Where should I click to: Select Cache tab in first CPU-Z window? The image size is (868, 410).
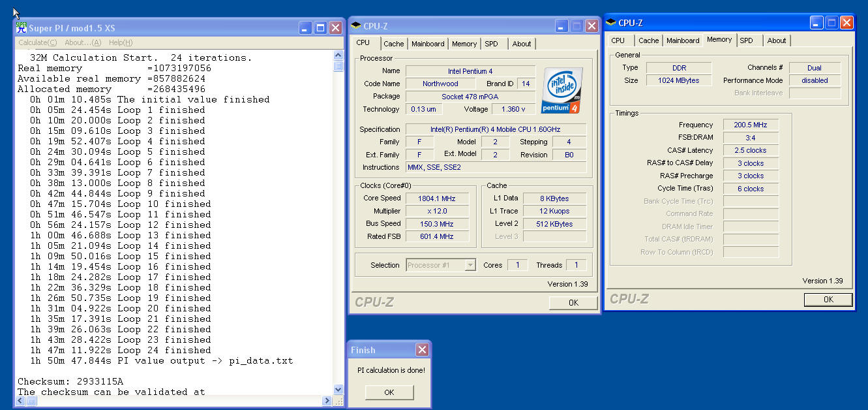(394, 44)
